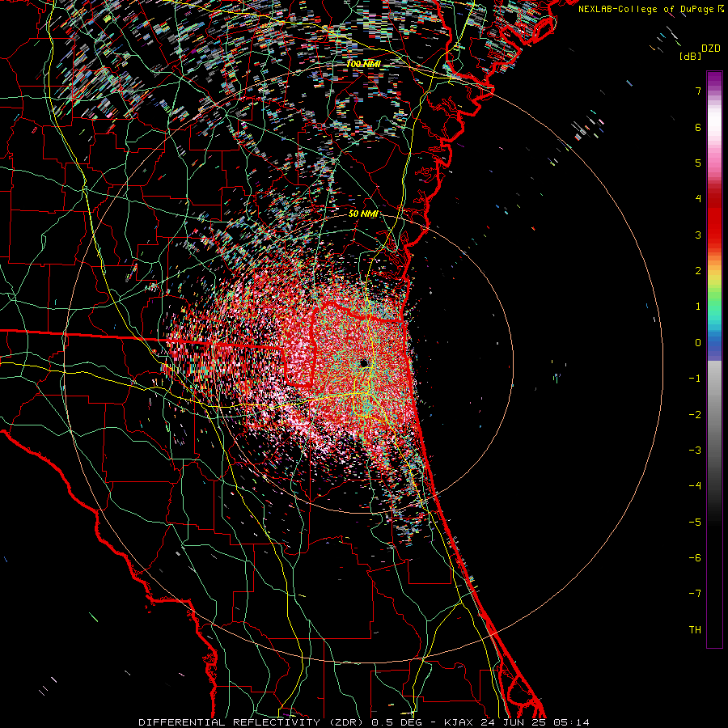Click the -1 value on the scale
Image resolution: width=728 pixels, height=728 pixels.
tap(695, 379)
